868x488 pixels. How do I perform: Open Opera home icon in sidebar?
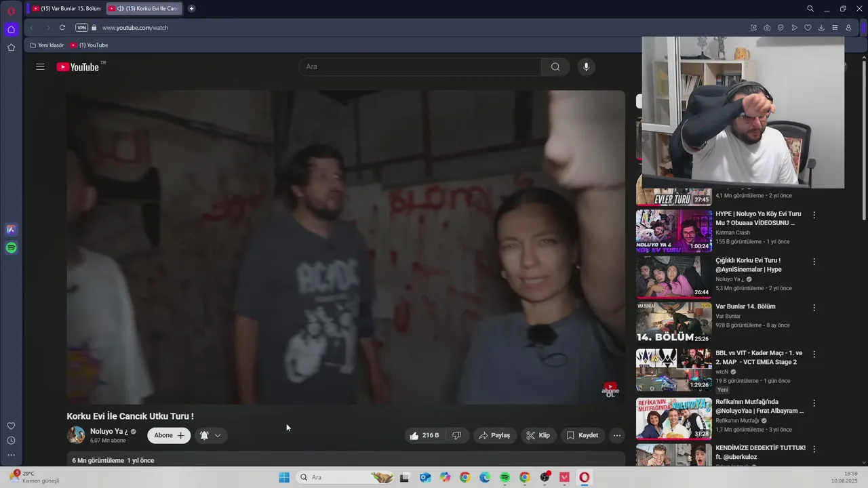click(11, 29)
